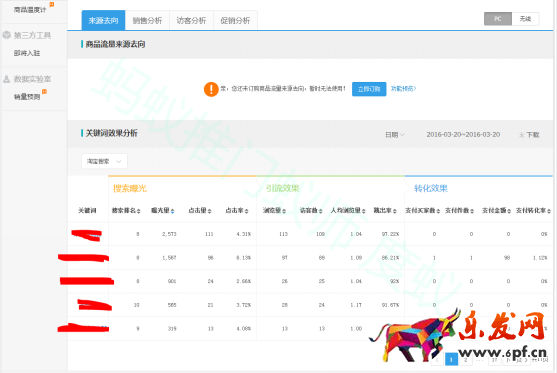Image resolution: width=557 pixels, height=373 pixels.
Task: Expand the 日期 dropdown
Action: (x=395, y=135)
